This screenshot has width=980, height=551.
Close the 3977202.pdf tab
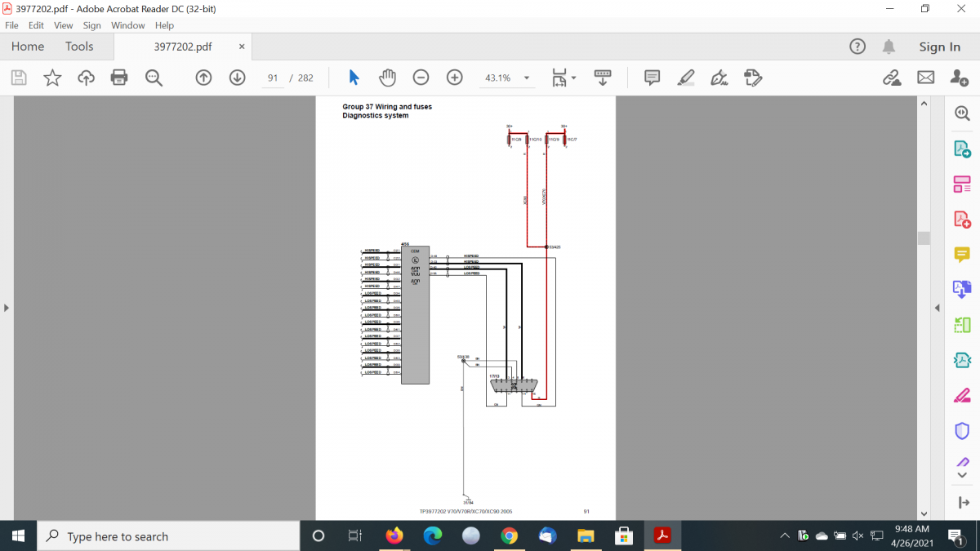(x=242, y=47)
